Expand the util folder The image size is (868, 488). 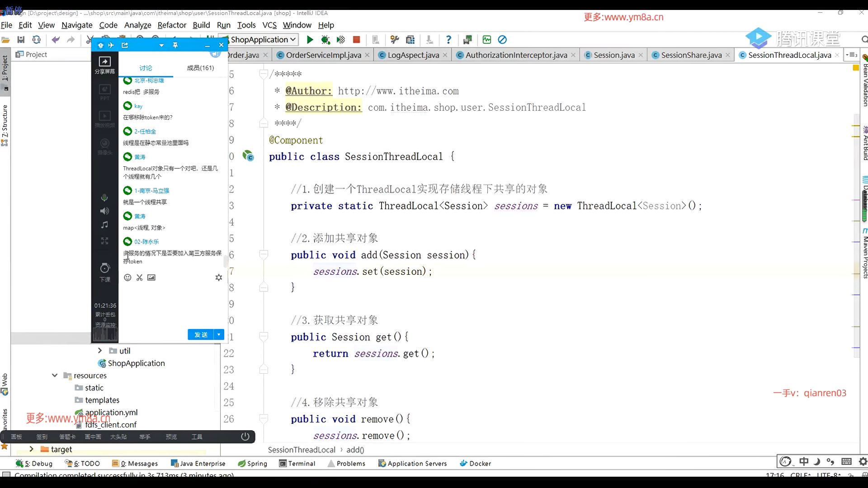[100, 351]
